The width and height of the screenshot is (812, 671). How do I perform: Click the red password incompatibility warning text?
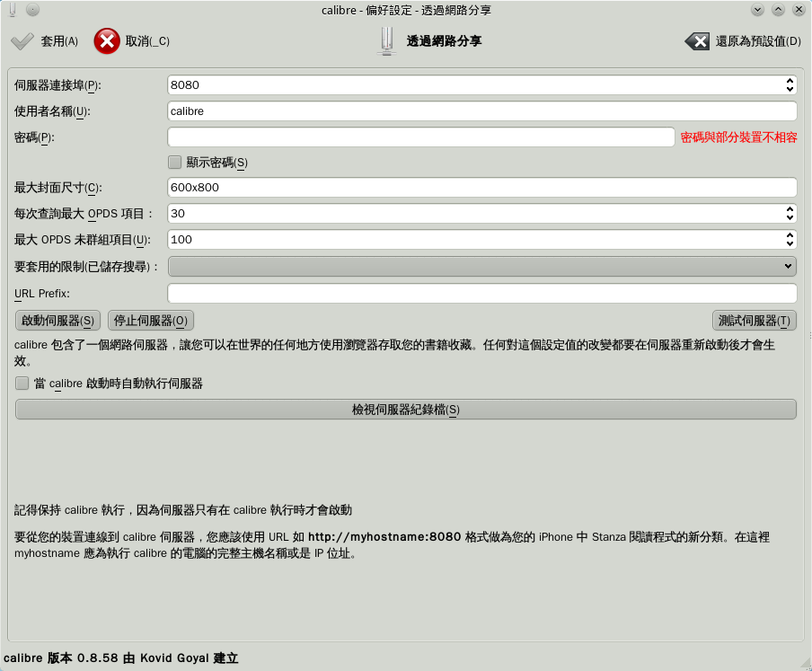click(738, 137)
